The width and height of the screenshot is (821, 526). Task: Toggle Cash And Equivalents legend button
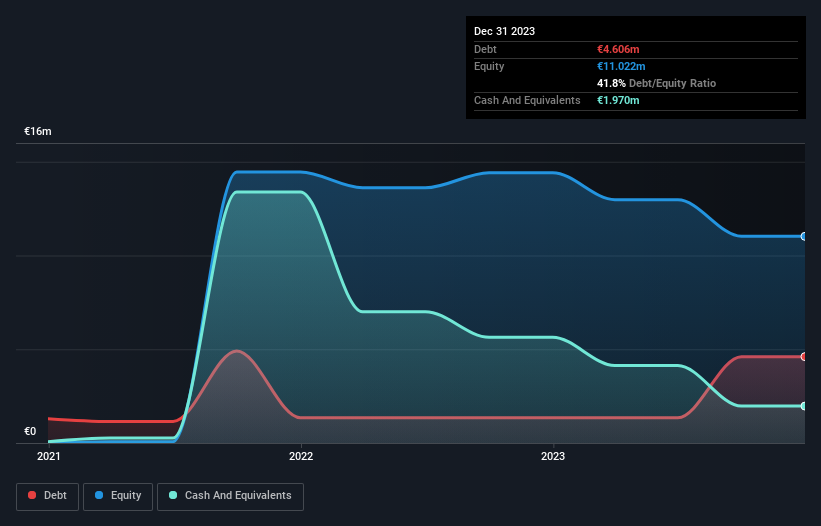pos(230,496)
